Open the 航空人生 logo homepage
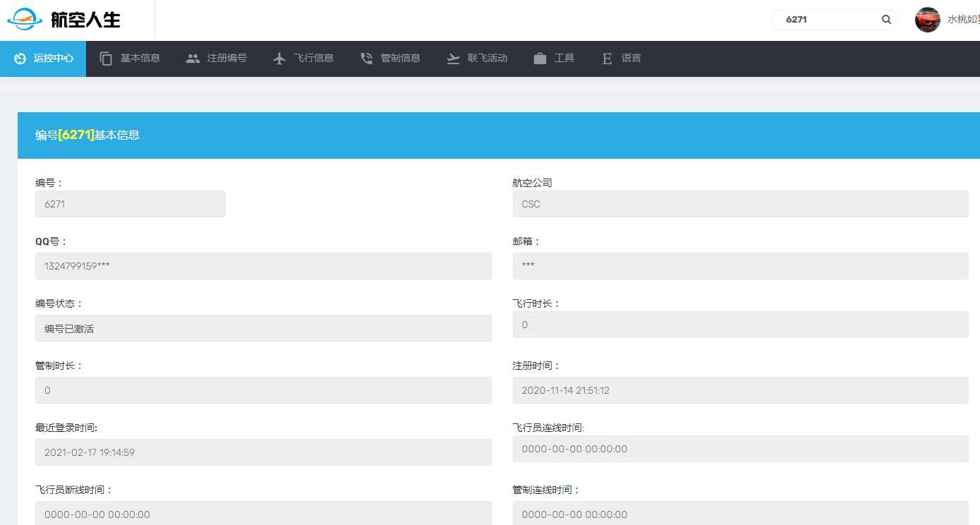Viewport: 980px width, 525px height. tap(64, 20)
